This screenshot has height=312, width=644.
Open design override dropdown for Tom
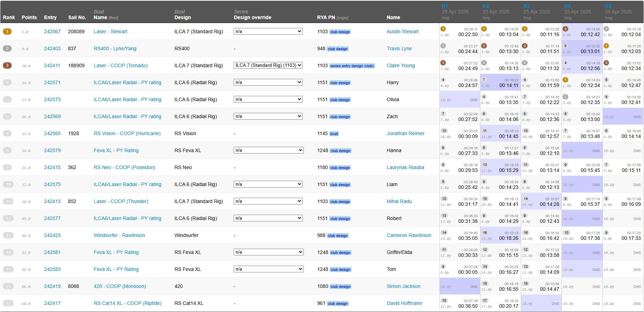click(x=268, y=269)
